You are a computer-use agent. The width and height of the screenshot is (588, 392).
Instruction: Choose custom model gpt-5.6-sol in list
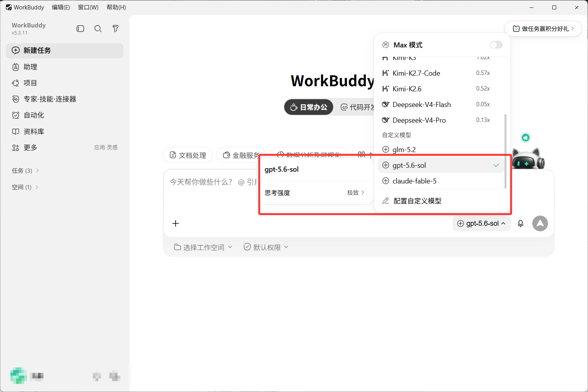coord(441,165)
